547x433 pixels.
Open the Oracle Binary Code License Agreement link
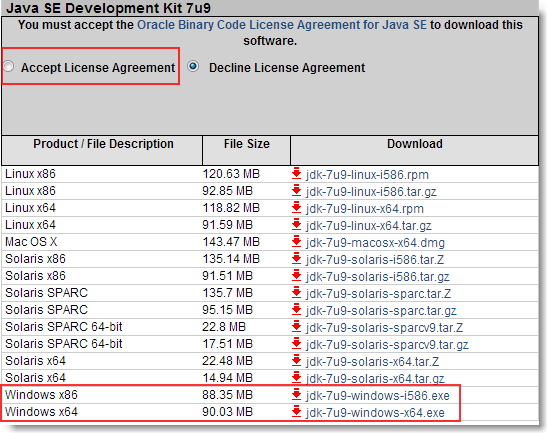[282, 25]
